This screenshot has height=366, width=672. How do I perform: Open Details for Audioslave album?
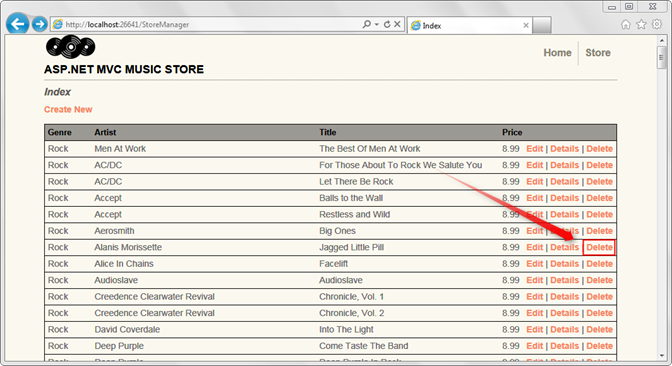564,280
